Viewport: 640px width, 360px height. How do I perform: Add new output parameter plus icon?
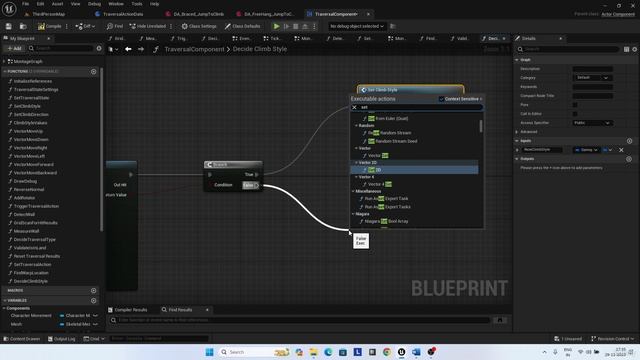click(629, 159)
